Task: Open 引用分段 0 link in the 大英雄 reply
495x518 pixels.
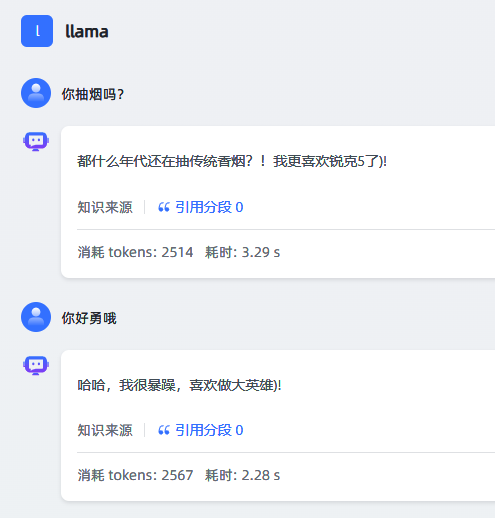Action: click(x=209, y=430)
